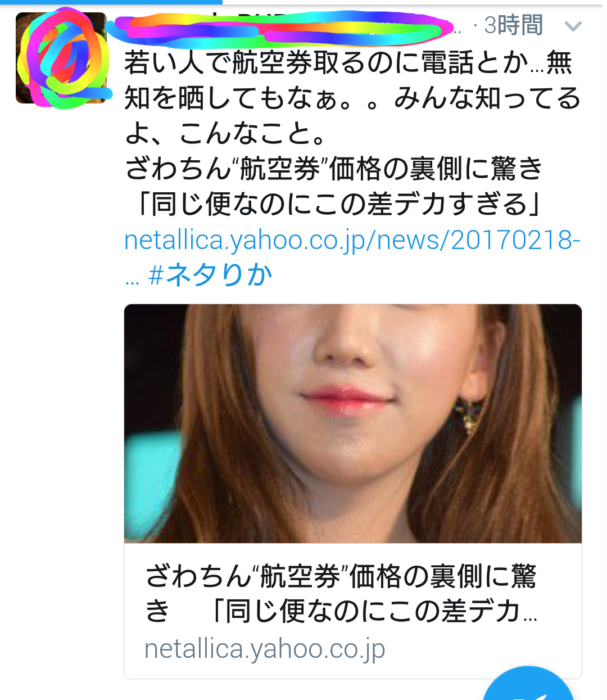This screenshot has height=700, width=607.
Task: Click the tweet line みんな知ってるよ、こんなこと。
Action: pos(353,115)
